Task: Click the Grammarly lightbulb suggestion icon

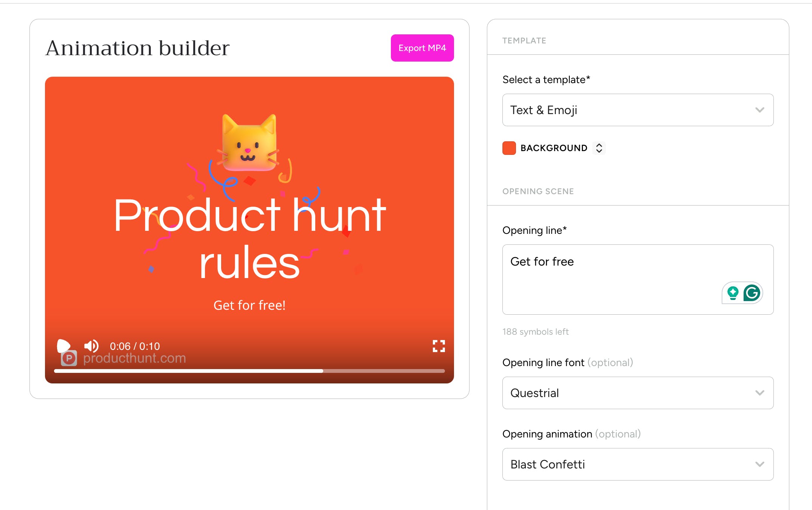Action: 733,293
